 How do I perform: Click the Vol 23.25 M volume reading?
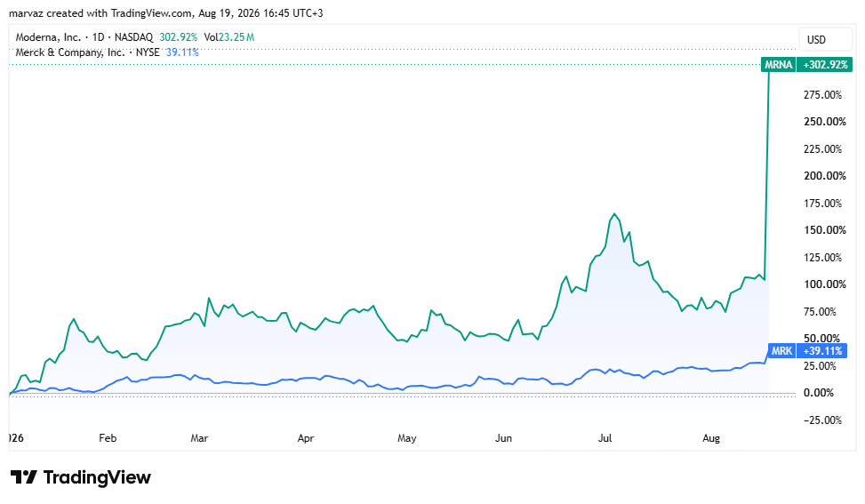pos(229,37)
